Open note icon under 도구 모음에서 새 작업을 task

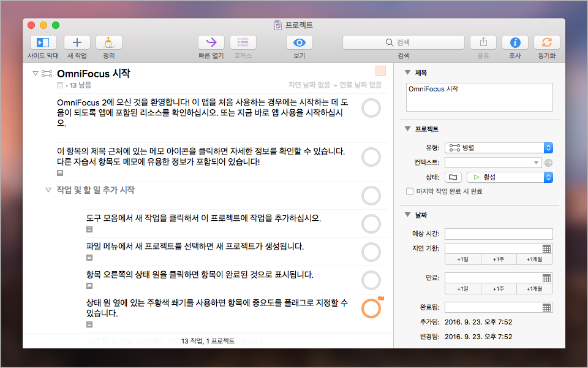tap(89, 229)
